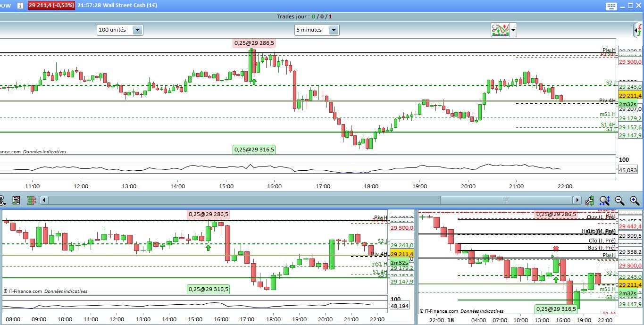Click the Clo (J, Pré) level label
Viewport: 644px width, 325px height.
pos(602,241)
